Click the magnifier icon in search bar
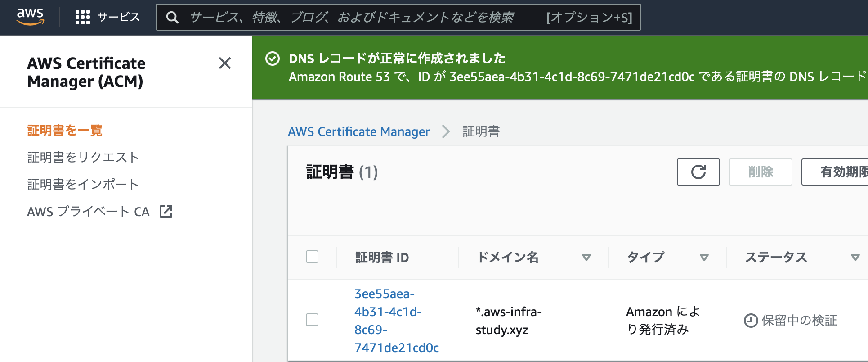The width and height of the screenshot is (868, 362). [x=172, y=17]
